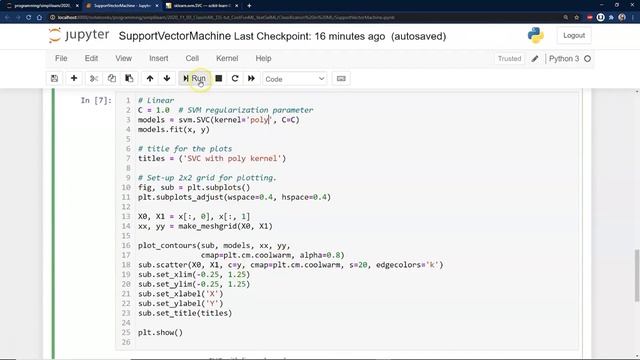Viewport: 640px width, 360px height.
Task: Click the browser zoom magnifier icon
Action: pyautogui.click(x=566, y=18)
